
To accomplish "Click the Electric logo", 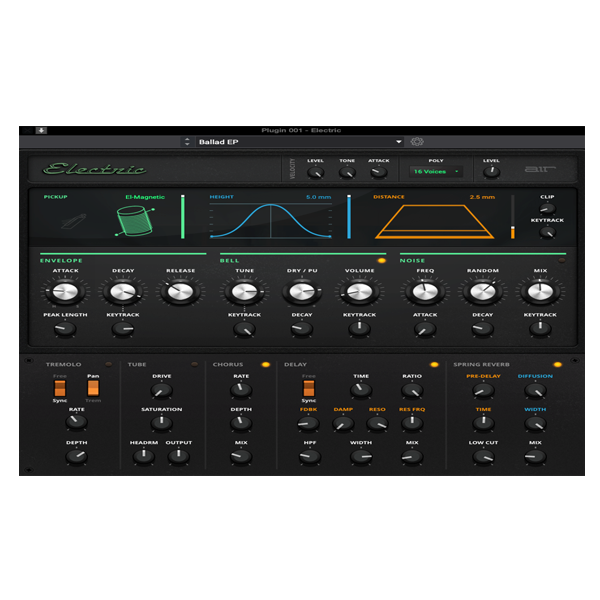I will pos(95,169).
